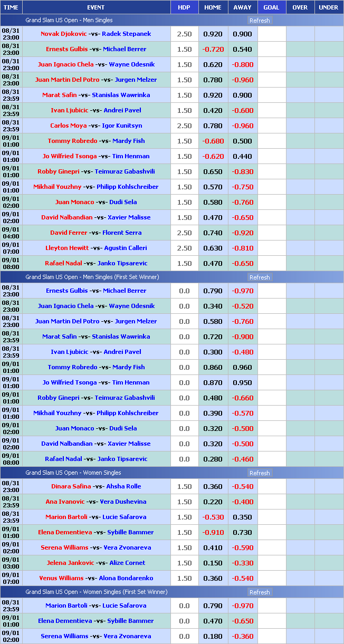Viewport: 344px width, 644px height.
Task: Open Radek Stepanek player link
Action: (x=126, y=34)
